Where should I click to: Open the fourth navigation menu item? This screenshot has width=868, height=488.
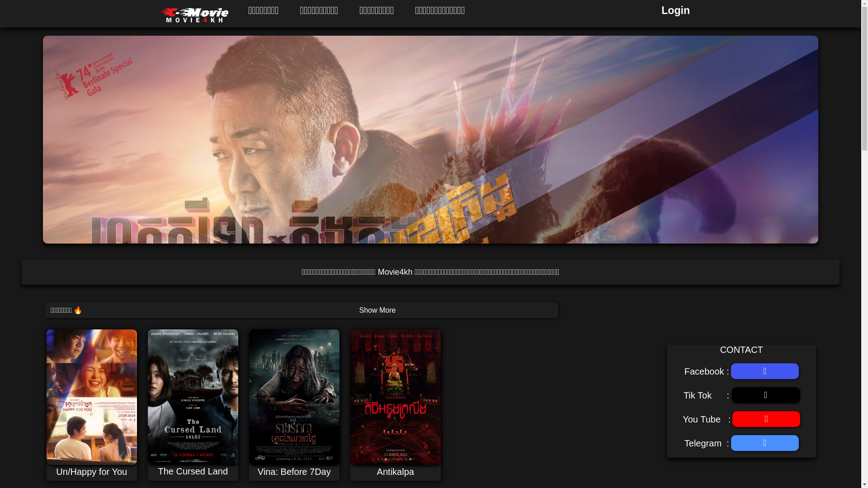pyautogui.click(x=439, y=10)
